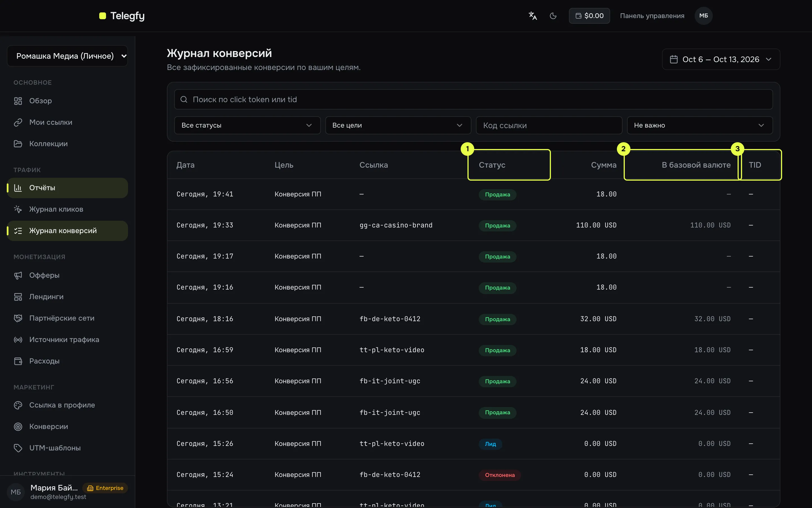Click the Сумма column header
812x508 pixels.
pos(604,165)
